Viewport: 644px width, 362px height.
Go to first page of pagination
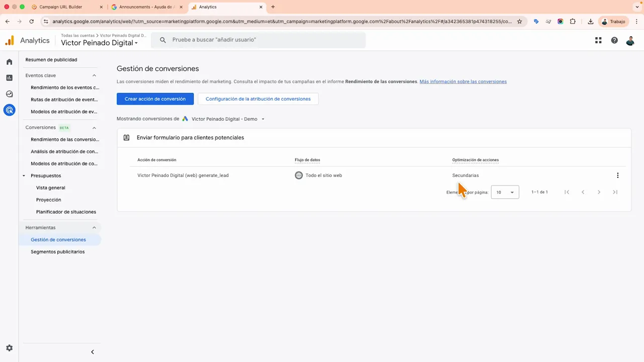coord(567,192)
